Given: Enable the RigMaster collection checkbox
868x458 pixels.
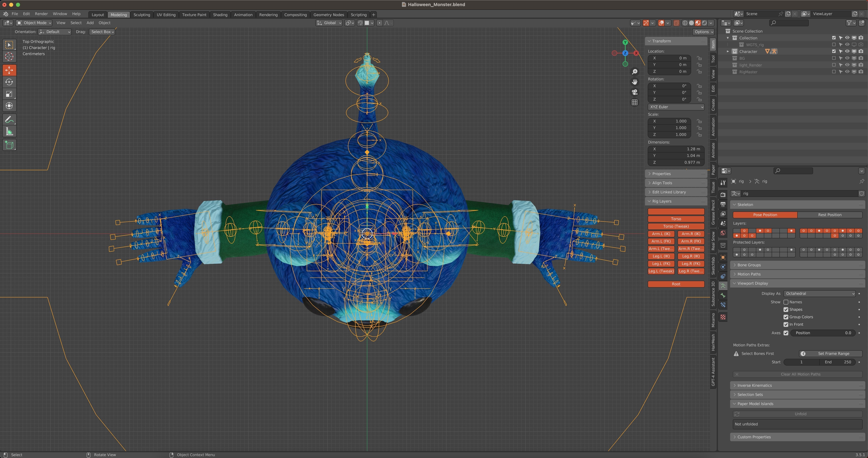Looking at the screenshot, I should (834, 72).
